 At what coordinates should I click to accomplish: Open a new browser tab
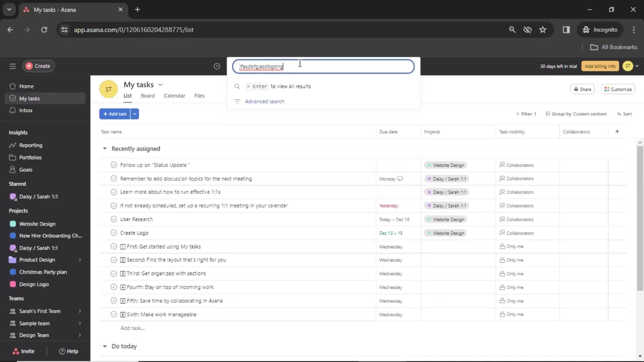coord(138,10)
